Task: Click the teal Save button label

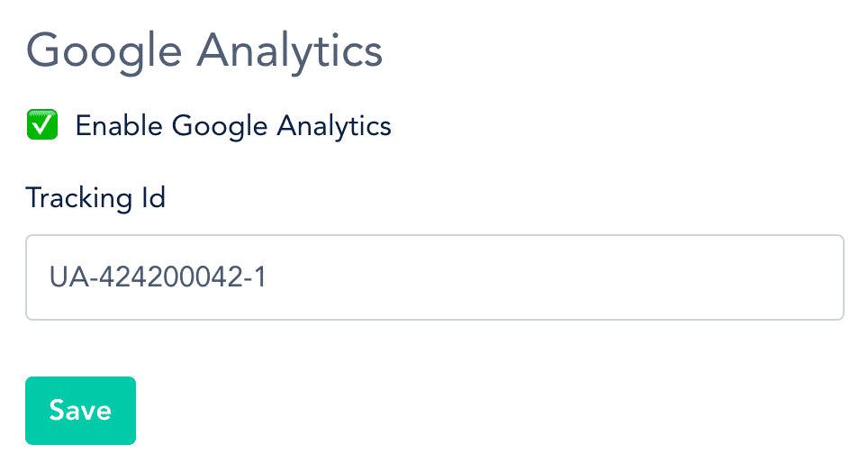Action: 80,411
